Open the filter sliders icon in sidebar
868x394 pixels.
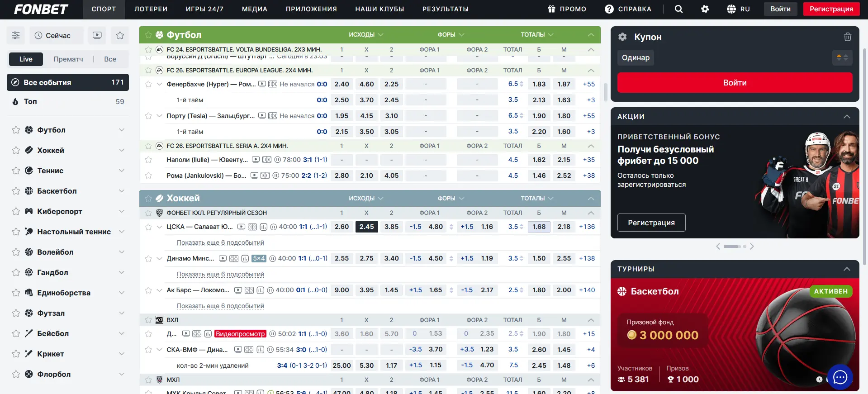coord(16,35)
